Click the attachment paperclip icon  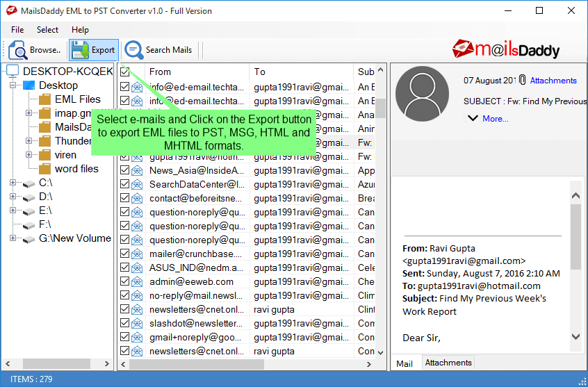(523, 80)
